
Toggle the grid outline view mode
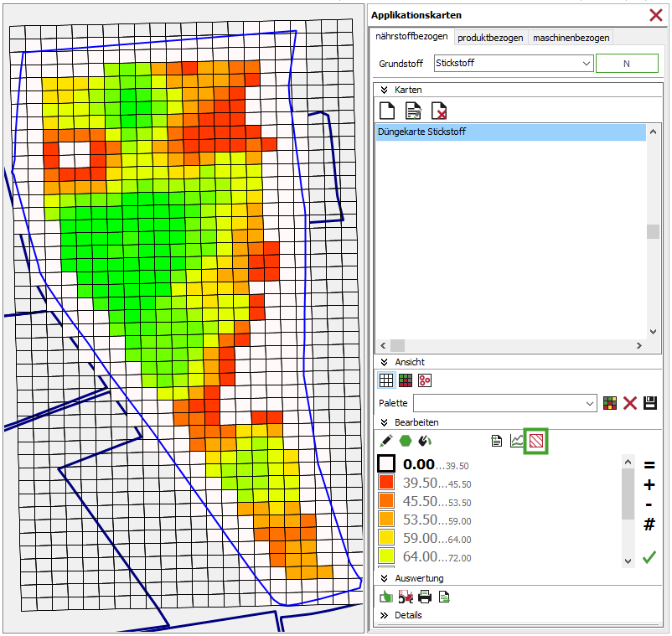coord(386,380)
